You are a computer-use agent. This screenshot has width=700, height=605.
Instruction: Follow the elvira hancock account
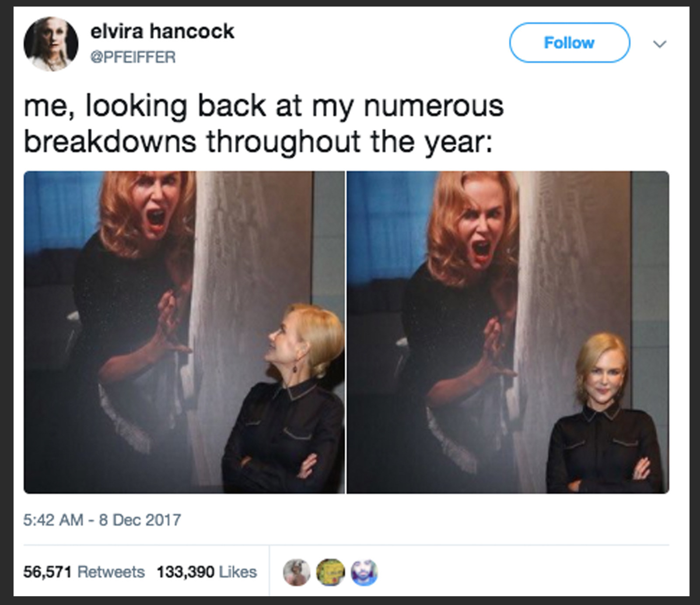569,42
